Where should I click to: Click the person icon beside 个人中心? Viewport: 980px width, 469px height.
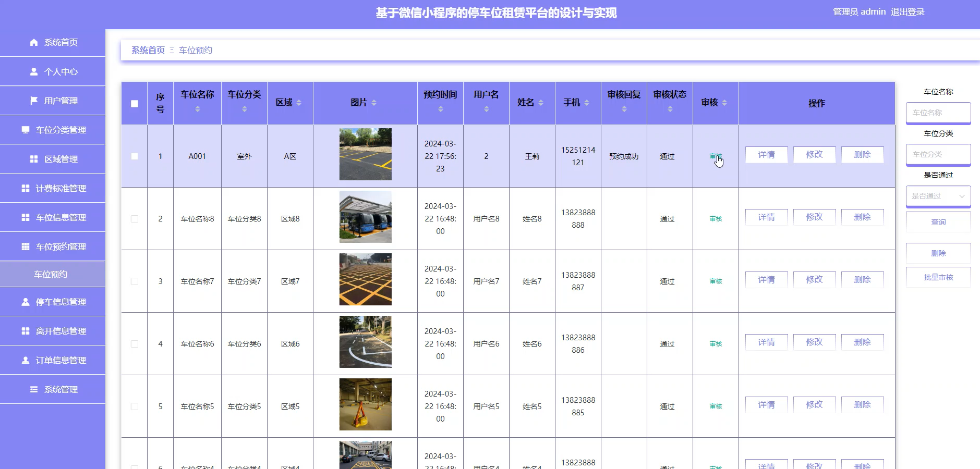34,71
